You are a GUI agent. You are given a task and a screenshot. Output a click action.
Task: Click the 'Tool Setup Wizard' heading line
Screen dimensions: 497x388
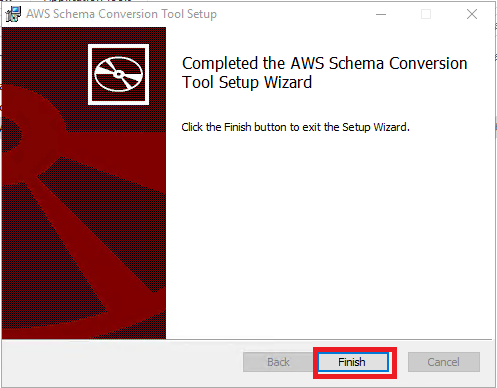coord(247,82)
